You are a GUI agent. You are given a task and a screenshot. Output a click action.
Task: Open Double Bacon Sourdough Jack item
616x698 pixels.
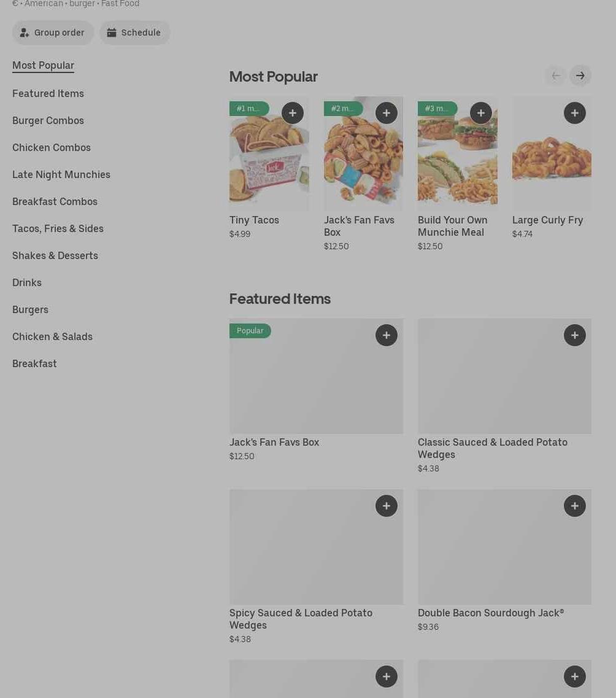(504, 553)
